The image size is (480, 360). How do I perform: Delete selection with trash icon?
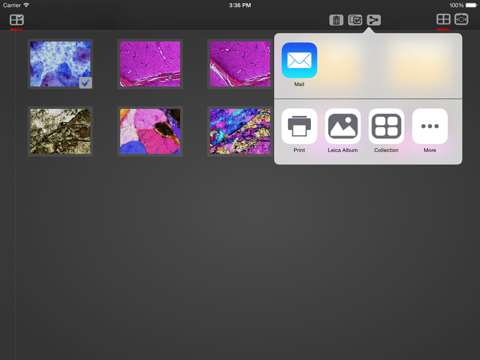pos(336,20)
